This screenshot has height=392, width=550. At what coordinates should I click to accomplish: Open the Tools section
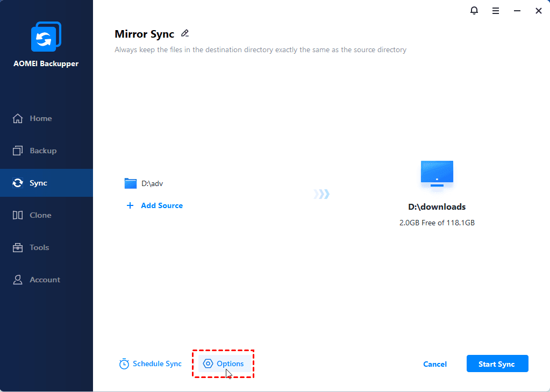tap(39, 247)
